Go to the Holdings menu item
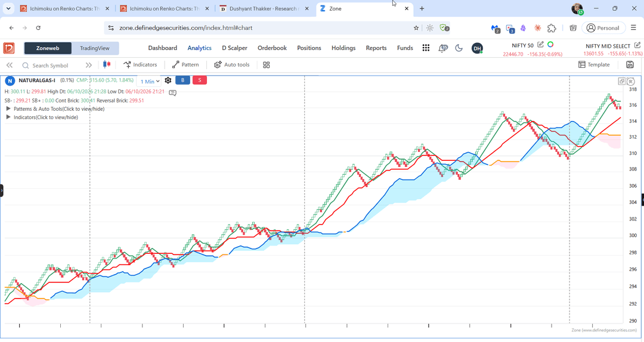This screenshot has width=644, height=342. click(x=343, y=48)
